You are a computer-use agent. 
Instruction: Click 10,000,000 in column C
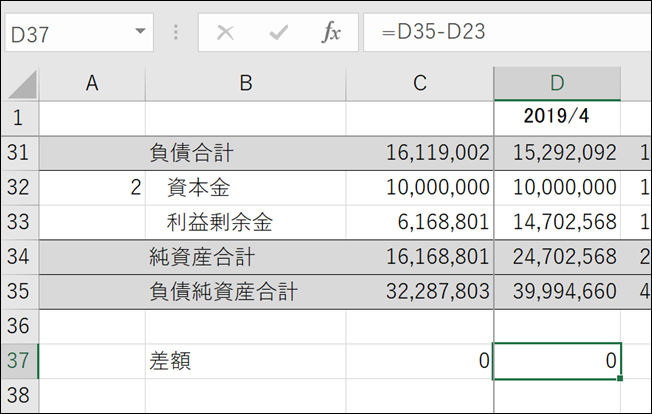pyautogui.click(x=420, y=187)
